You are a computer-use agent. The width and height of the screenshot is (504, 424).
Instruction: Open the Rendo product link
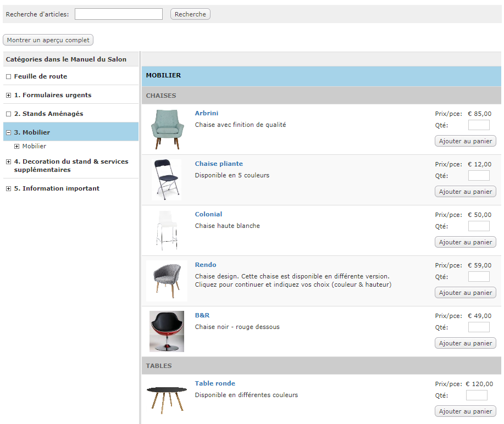click(206, 265)
